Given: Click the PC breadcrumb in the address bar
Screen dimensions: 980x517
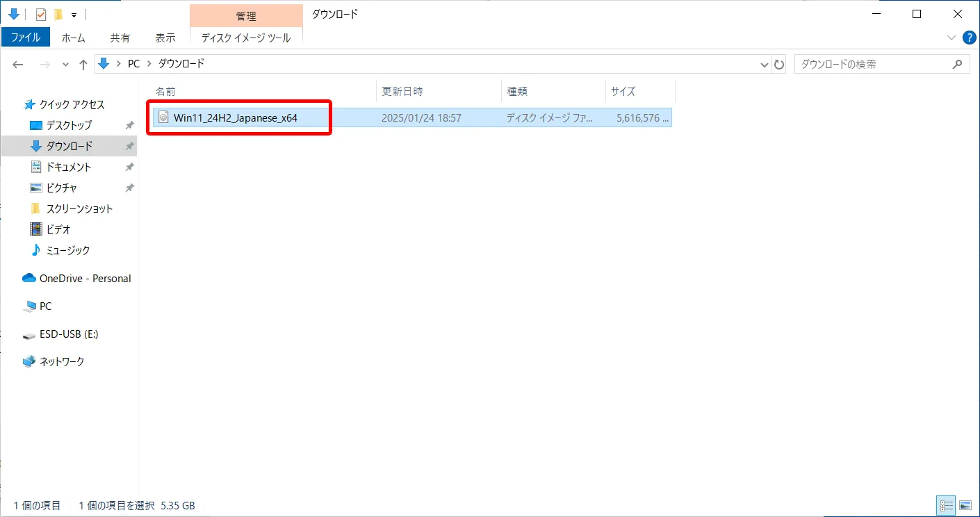Looking at the screenshot, I should 133,64.
